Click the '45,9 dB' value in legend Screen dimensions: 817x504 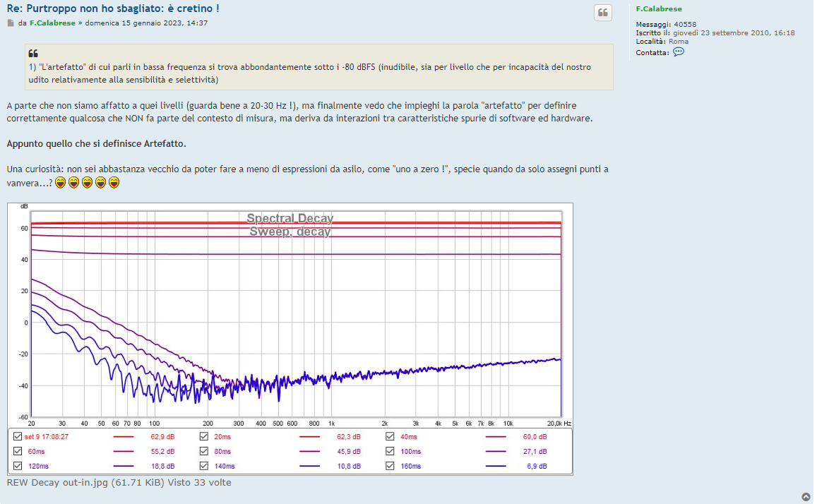[349, 452]
